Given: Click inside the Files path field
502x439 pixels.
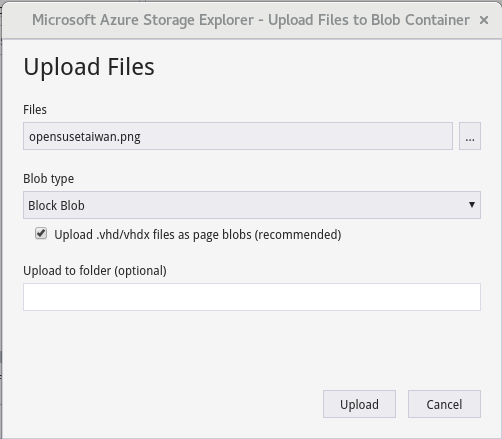Looking at the screenshot, I should pyautogui.click(x=238, y=136).
